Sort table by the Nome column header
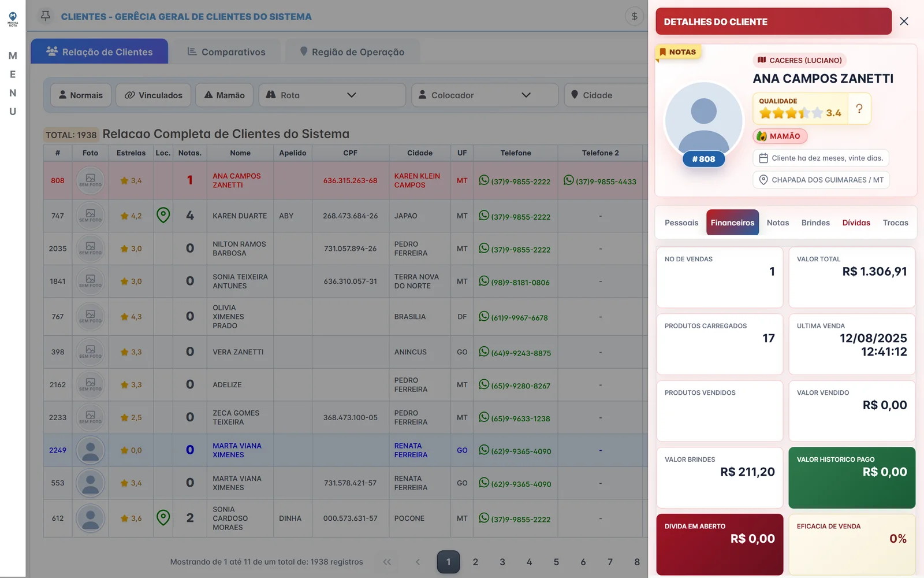924x578 pixels. tap(240, 153)
